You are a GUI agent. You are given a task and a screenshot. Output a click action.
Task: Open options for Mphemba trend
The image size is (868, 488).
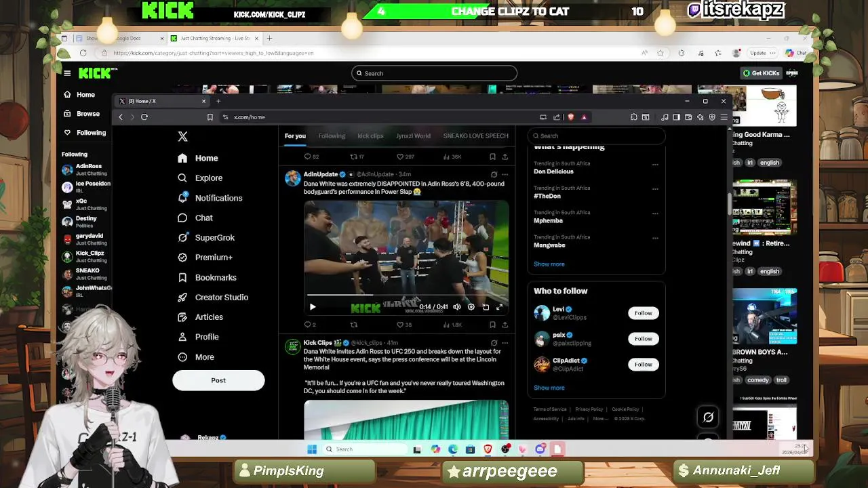click(655, 213)
